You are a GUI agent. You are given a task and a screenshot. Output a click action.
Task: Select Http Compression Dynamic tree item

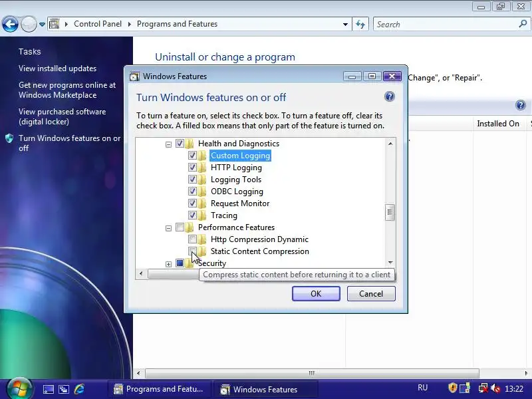(259, 239)
